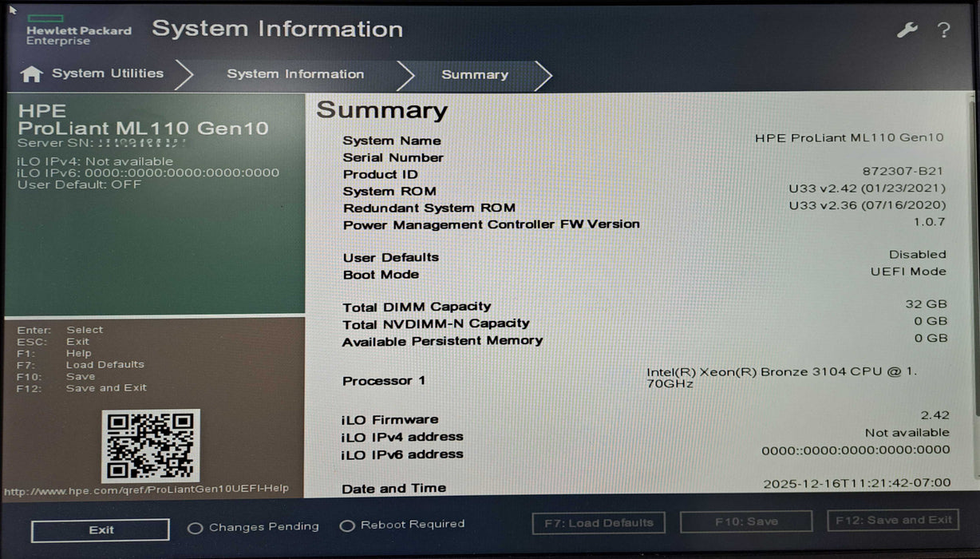The height and width of the screenshot is (559, 980).
Task: Click F12: Save and Exit button
Action: [894, 520]
